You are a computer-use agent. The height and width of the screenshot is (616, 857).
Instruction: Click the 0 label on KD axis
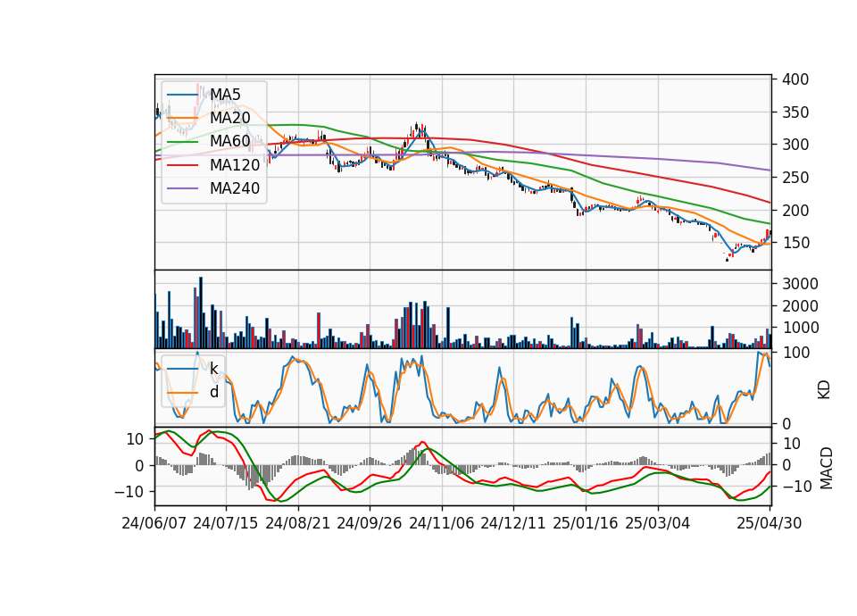[x=786, y=423]
